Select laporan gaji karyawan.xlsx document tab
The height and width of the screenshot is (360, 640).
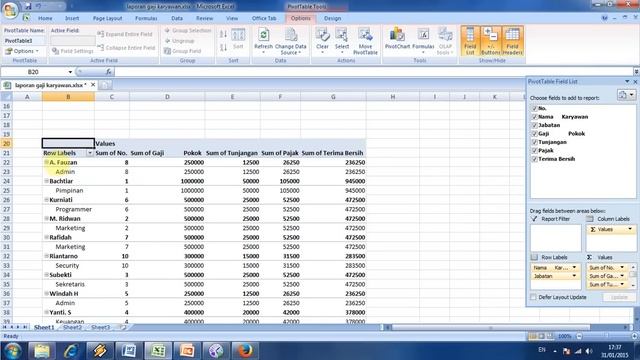(50, 85)
